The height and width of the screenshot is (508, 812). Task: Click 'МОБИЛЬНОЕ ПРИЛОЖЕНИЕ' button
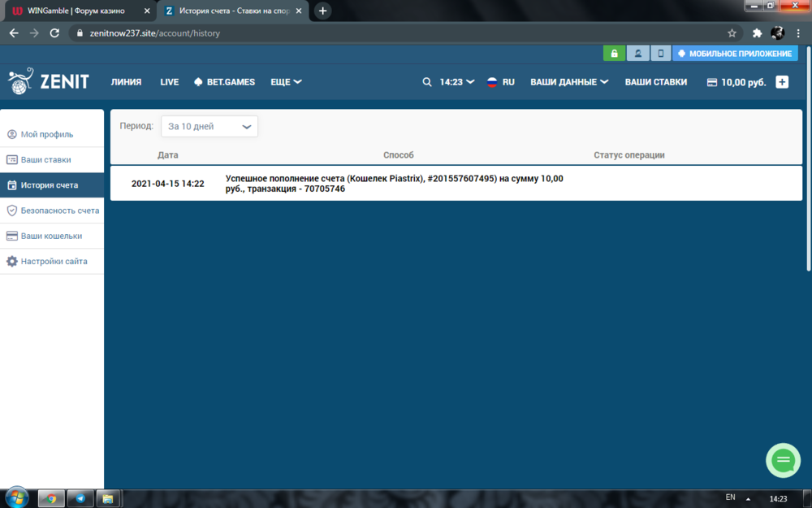tap(735, 54)
